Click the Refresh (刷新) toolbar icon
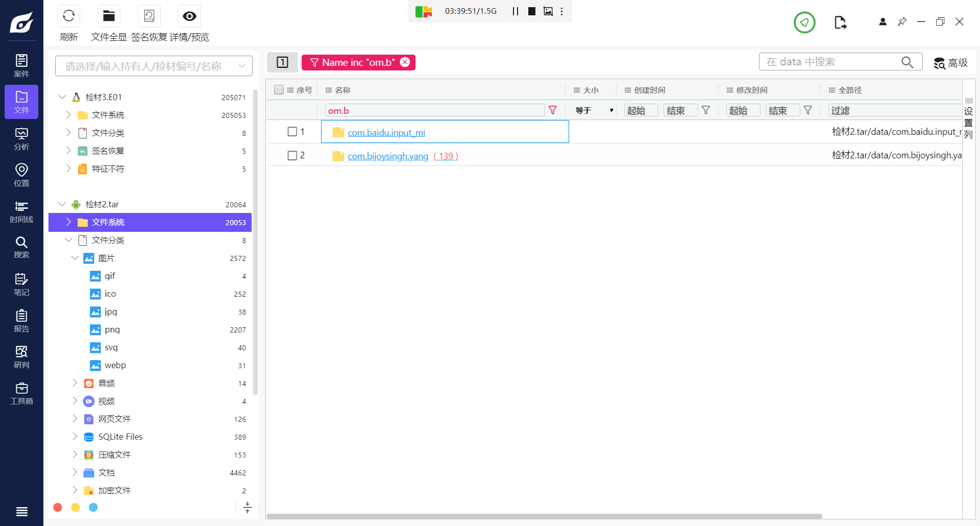Screen dimensions: 980x526 coord(69,16)
